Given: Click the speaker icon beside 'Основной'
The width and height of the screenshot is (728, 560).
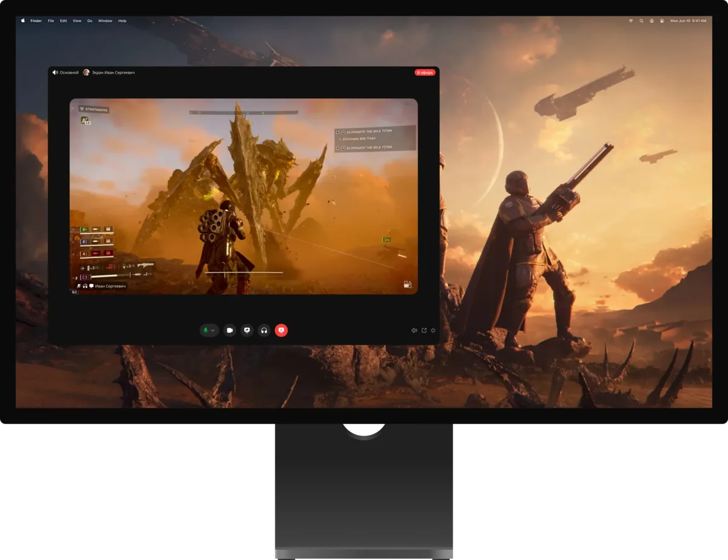Looking at the screenshot, I should 55,72.
